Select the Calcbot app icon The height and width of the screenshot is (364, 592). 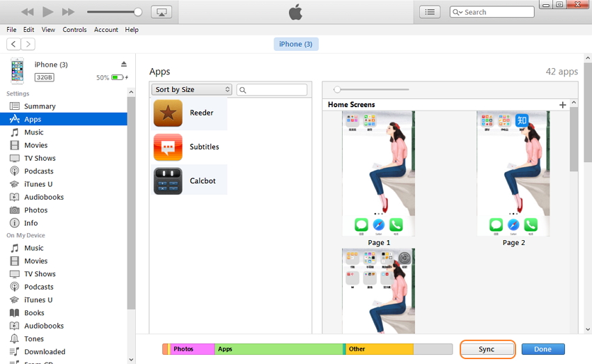168,181
